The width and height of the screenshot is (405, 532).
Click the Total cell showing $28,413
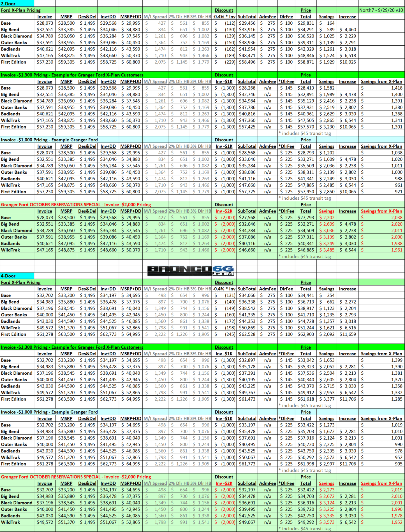point(306,88)
